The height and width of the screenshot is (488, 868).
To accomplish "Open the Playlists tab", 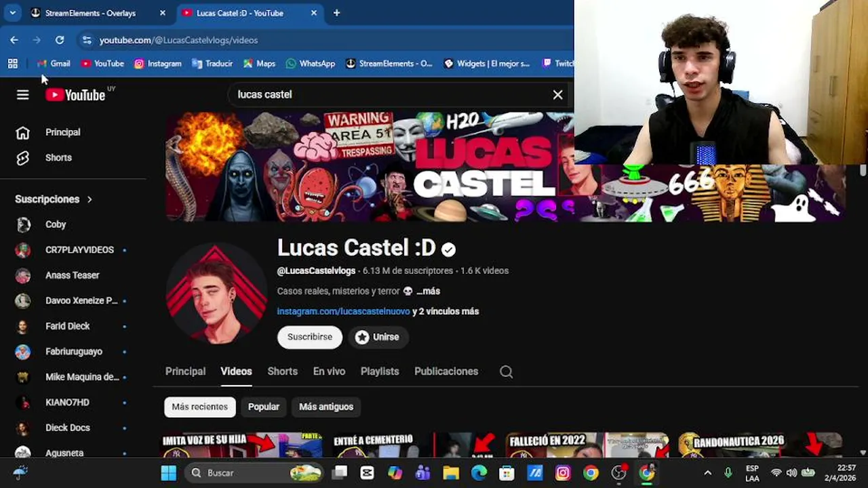I will click(380, 371).
